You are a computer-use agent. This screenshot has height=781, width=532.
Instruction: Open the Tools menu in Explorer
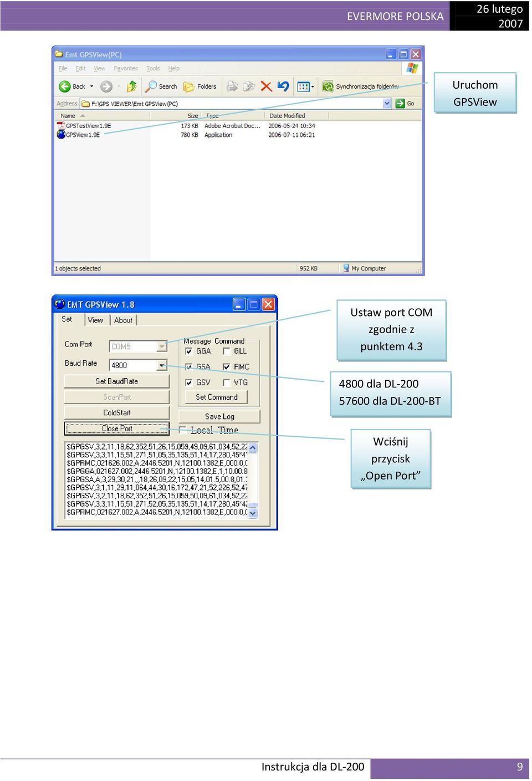pos(153,69)
